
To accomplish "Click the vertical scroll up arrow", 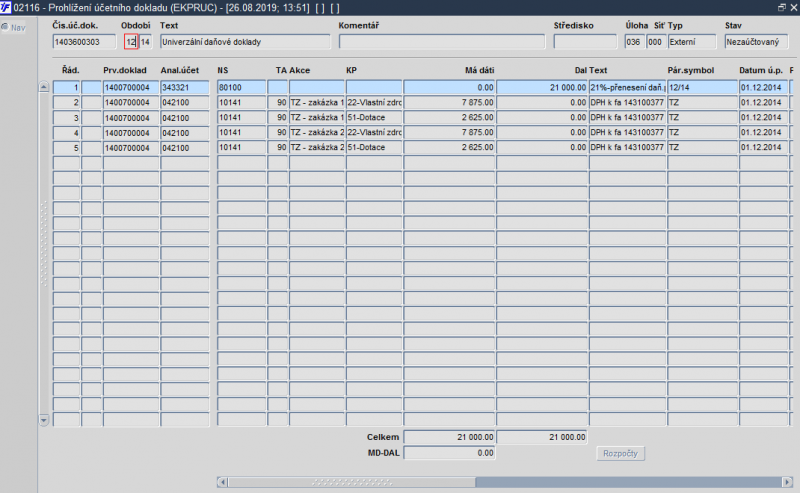I will 43,87.
